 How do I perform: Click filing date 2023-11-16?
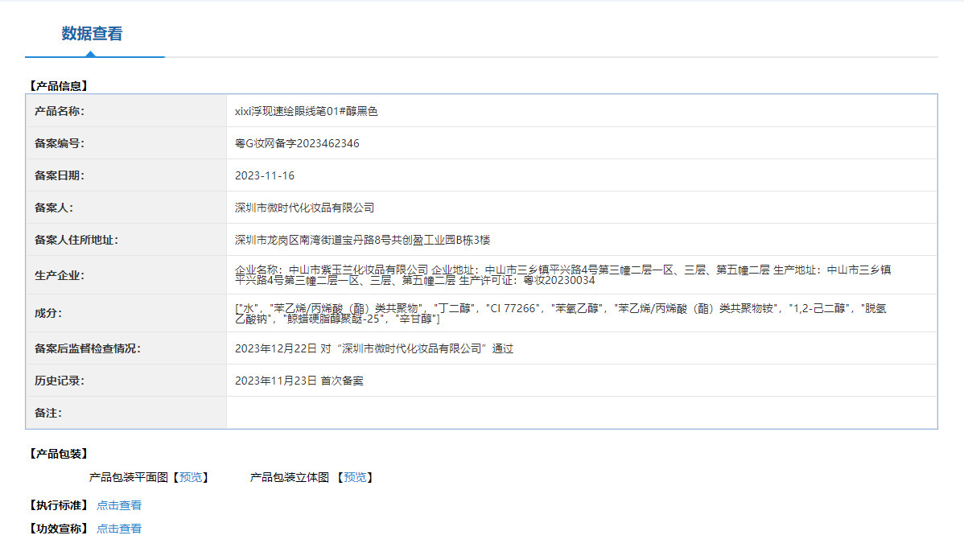click(x=265, y=176)
